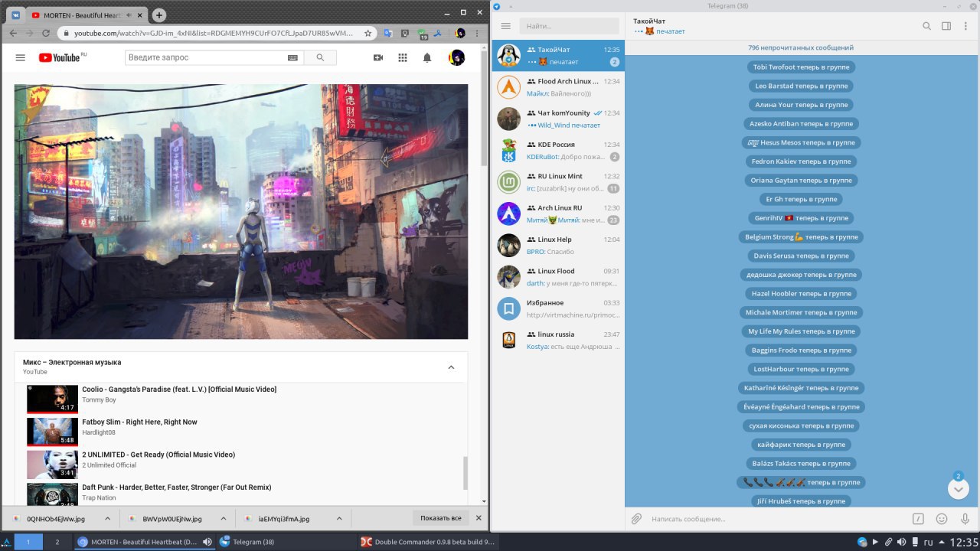Open RU Linux Mint chat
The height and width of the screenshot is (551, 980).
point(558,182)
